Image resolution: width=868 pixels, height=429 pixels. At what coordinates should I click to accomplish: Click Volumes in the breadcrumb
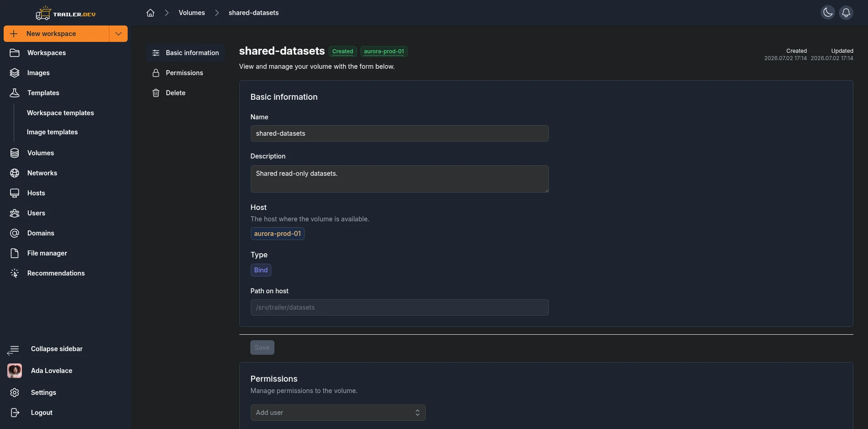pos(191,13)
